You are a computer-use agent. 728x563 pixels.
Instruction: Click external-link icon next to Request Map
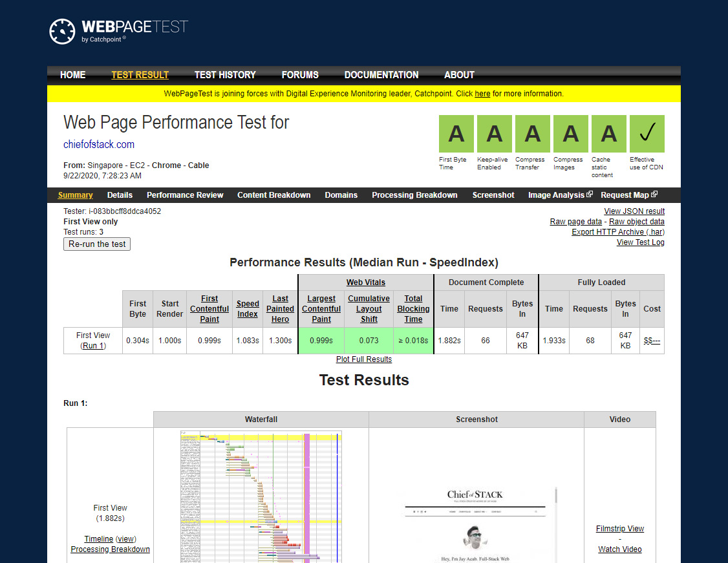pyautogui.click(x=654, y=194)
